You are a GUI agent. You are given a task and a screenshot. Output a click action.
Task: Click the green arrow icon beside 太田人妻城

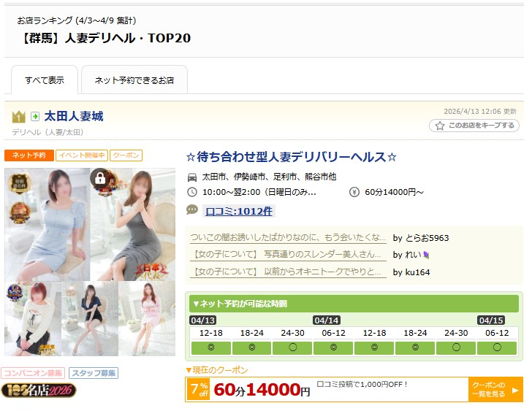pos(35,117)
